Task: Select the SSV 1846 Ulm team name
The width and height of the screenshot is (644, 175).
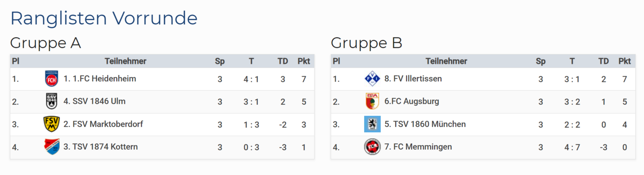Action: click(95, 101)
